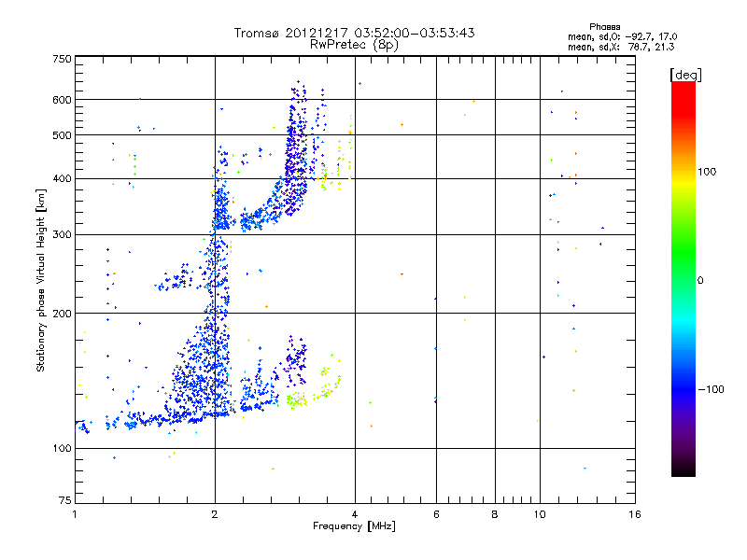Select the "RwPretec (8p)" subtitle text
The height and width of the screenshot is (560, 747).
pos(354,45)
